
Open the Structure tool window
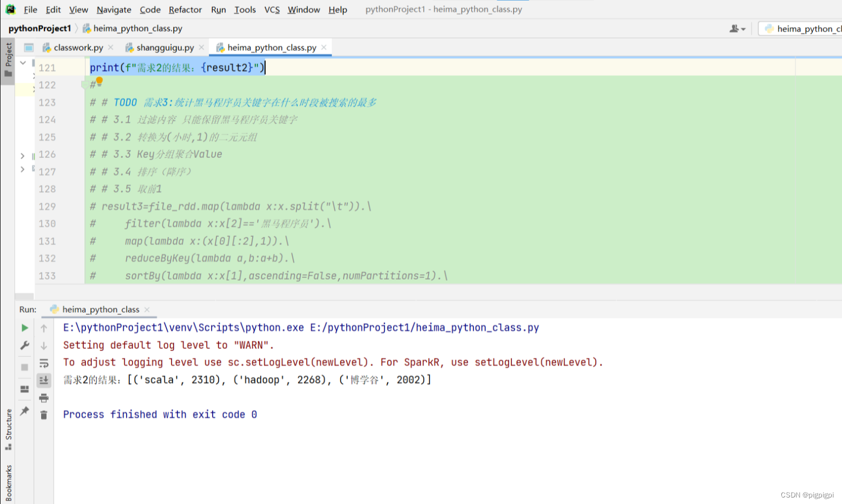pyautogui.click(x=8, y=429)
